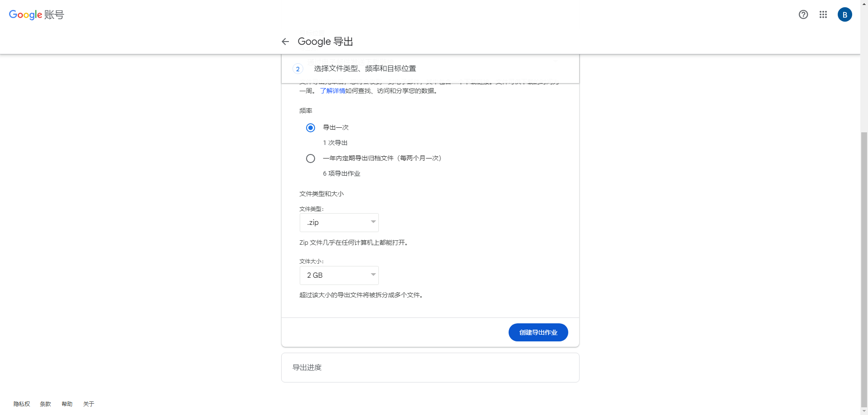Image resolution: width=868 pixels, height=415 pixels.
Task: Click the step 2 选择文件类型、频率和目标位置 header
Action: [430, 69]
